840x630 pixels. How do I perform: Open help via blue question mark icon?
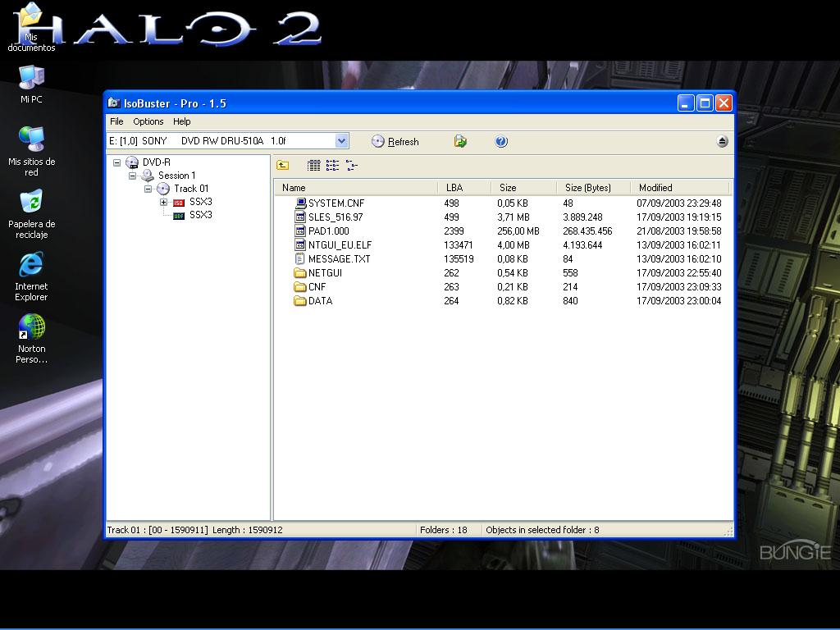501,142
